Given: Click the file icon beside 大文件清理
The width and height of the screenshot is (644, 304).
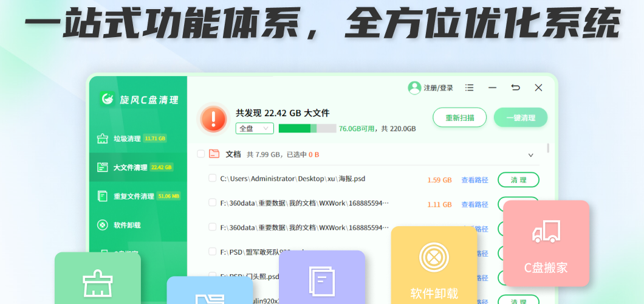Looking at the screenshot, I should tap(102, 167).
